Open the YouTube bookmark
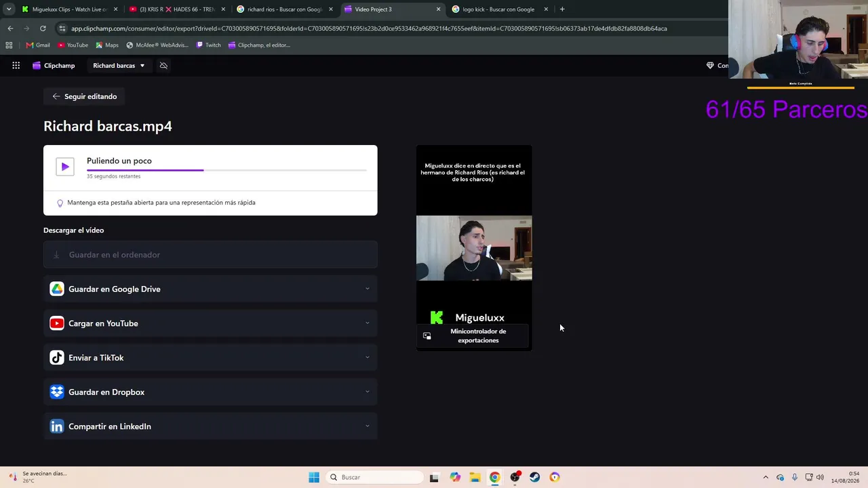 [x=73, y=45]
